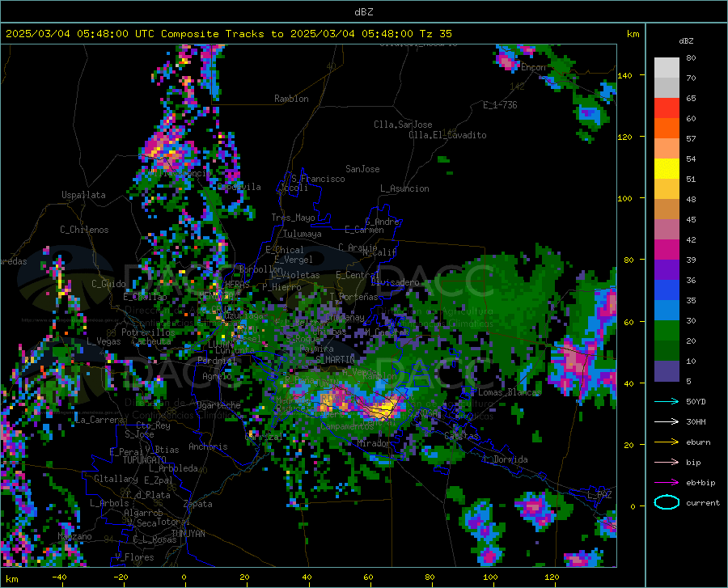Click the Mirador label
The width and height of the screenshot is (728, 588).
pos(374,443)
